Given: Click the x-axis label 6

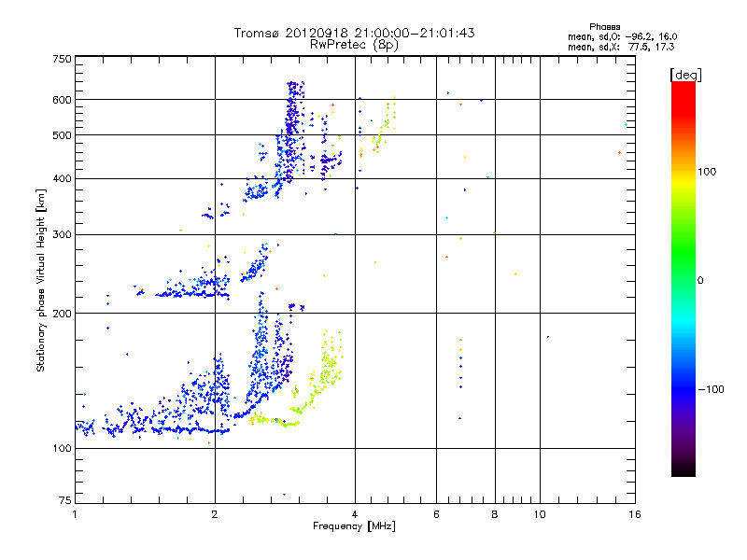Looking at the screenshot, I should pyautogui.click(x=436, y=514).
